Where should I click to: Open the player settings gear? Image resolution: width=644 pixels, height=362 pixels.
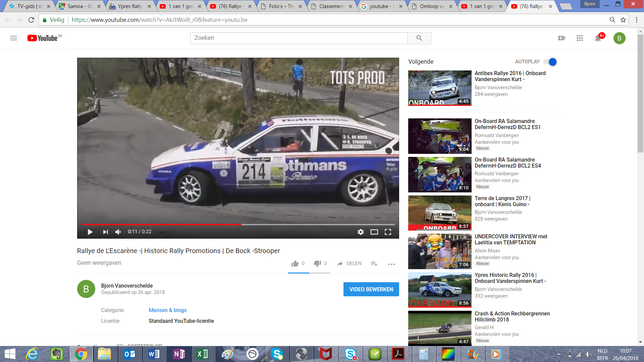pyautogui.click(x=361, y=232)
